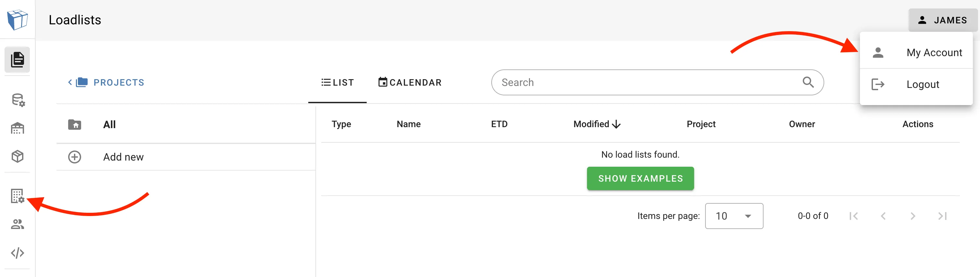Switch to the List tab
The width and height of the screenshot is (980, 277).
[x=337, y=83]
